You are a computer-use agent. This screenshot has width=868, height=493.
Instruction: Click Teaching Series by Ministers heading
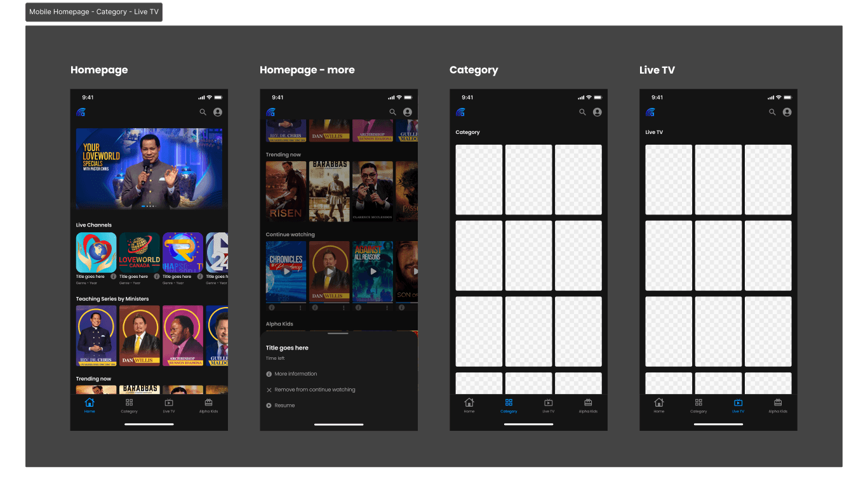[112, 299]
